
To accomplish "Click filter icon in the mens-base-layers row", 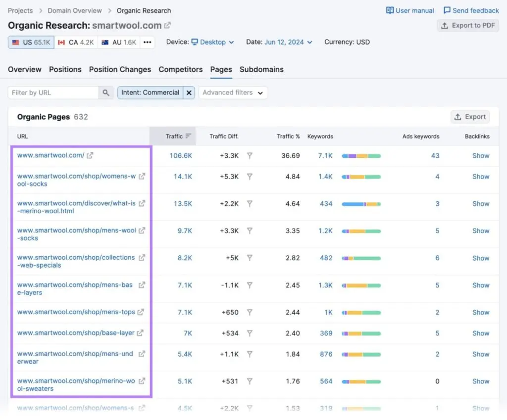I will click(x=250, y=285).
